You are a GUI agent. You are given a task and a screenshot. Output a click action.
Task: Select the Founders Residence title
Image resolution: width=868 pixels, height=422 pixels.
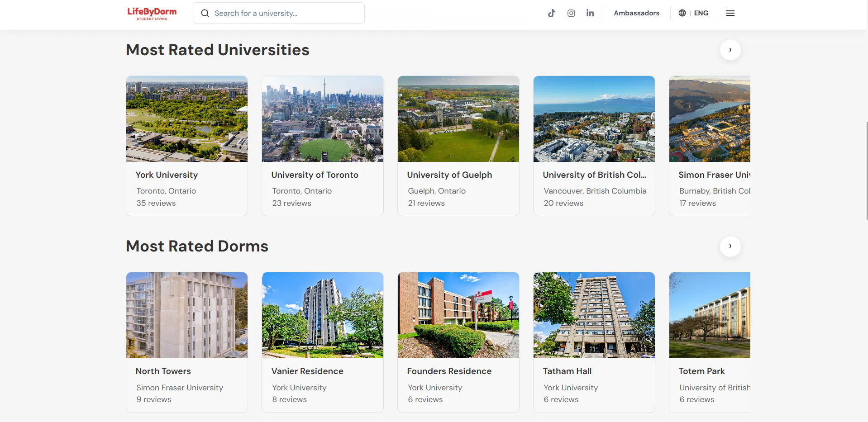449,371
